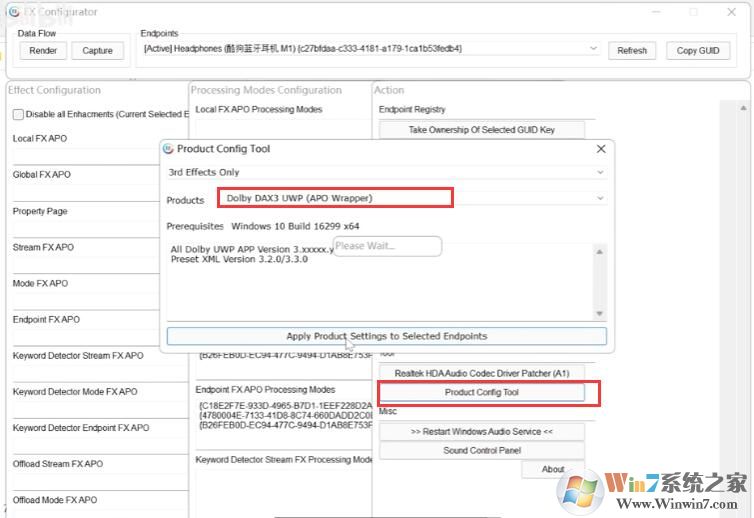Screen dimensions: 754x518
Task: Toggle Disable all Enhancements checkbox
Action: tap(18, 114)
